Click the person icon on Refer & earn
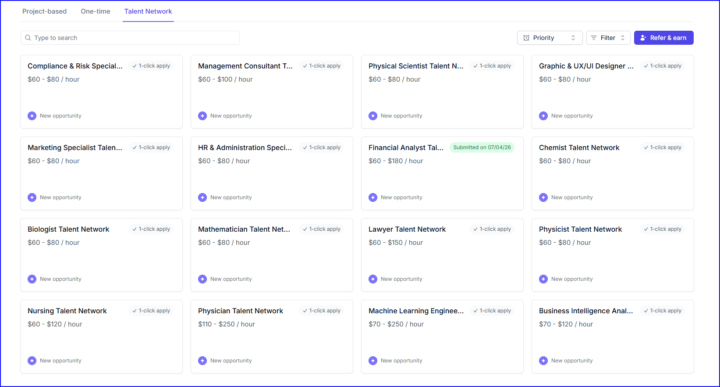 [x=643, y=38]
